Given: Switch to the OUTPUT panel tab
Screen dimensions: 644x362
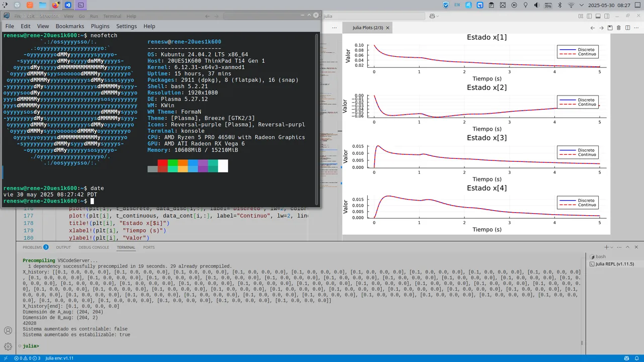Looking at the screenshot, I should point(63,247).
